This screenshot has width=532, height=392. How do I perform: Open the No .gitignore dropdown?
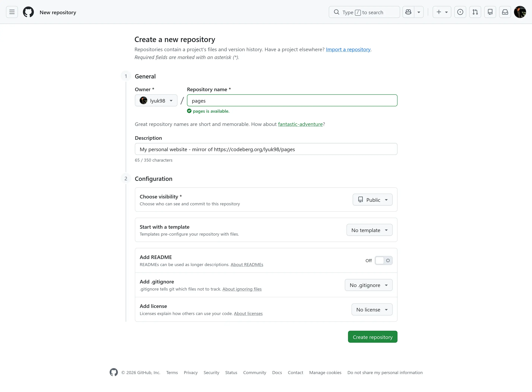[x=368, y=285]
